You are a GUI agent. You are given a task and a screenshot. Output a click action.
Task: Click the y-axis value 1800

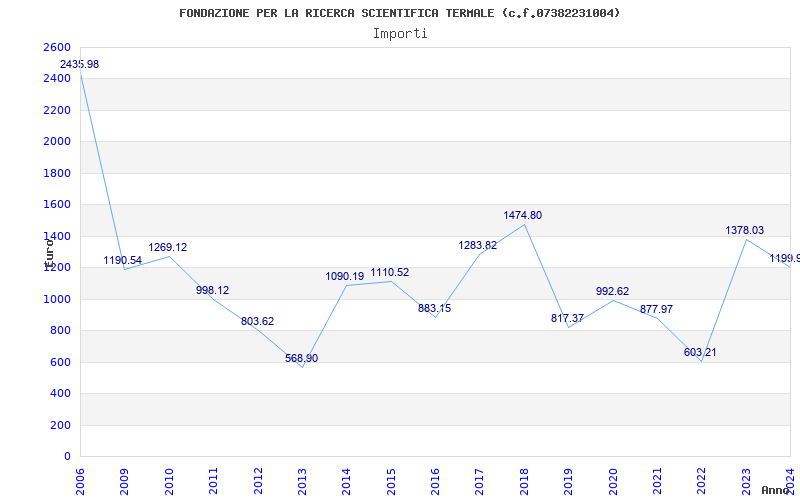(x=57, y=173)
